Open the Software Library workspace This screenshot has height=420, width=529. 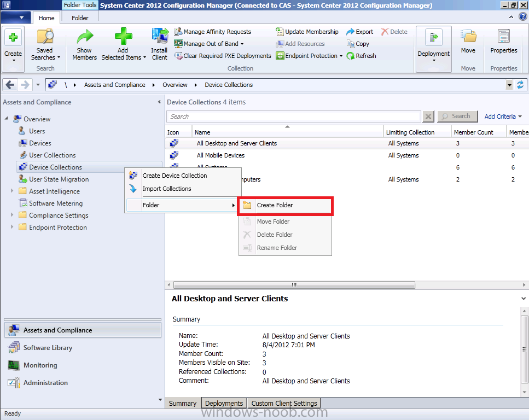click(x=83, y=347)
